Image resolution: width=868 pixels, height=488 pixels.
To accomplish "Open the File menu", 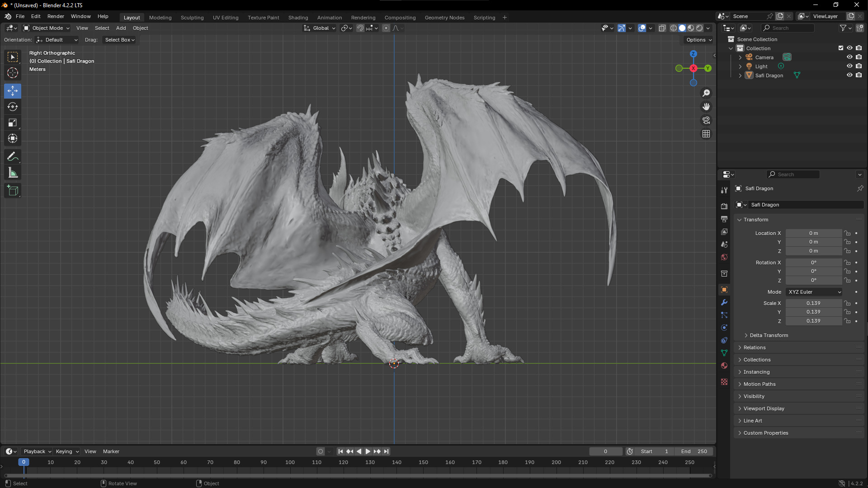I will coord(20,16).
